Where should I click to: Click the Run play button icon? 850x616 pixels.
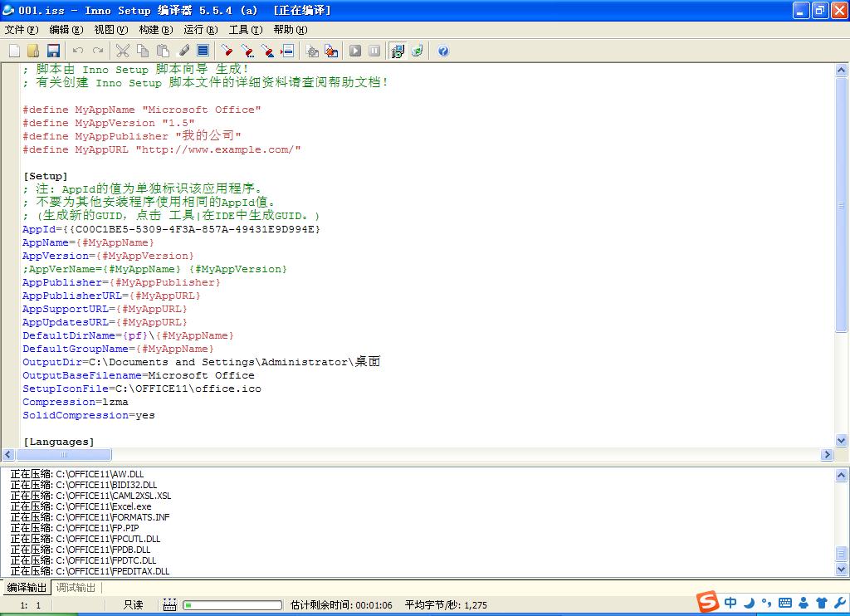point(355,51)
